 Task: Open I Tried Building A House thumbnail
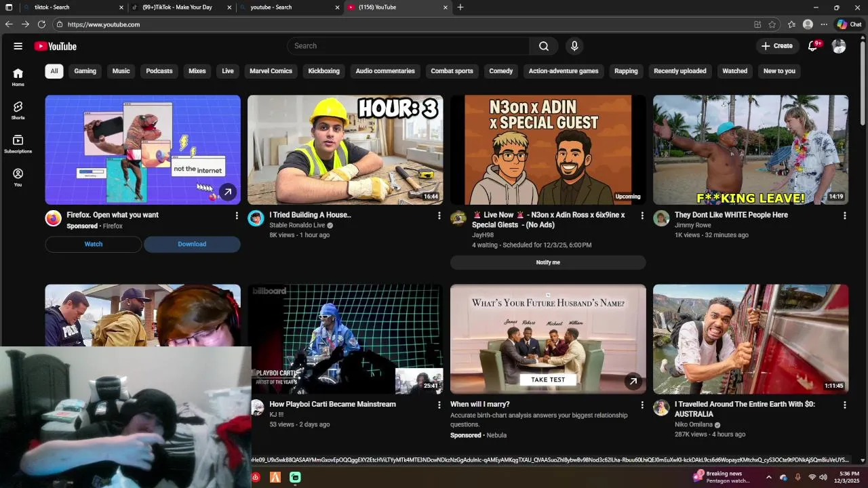click(345, 150)
